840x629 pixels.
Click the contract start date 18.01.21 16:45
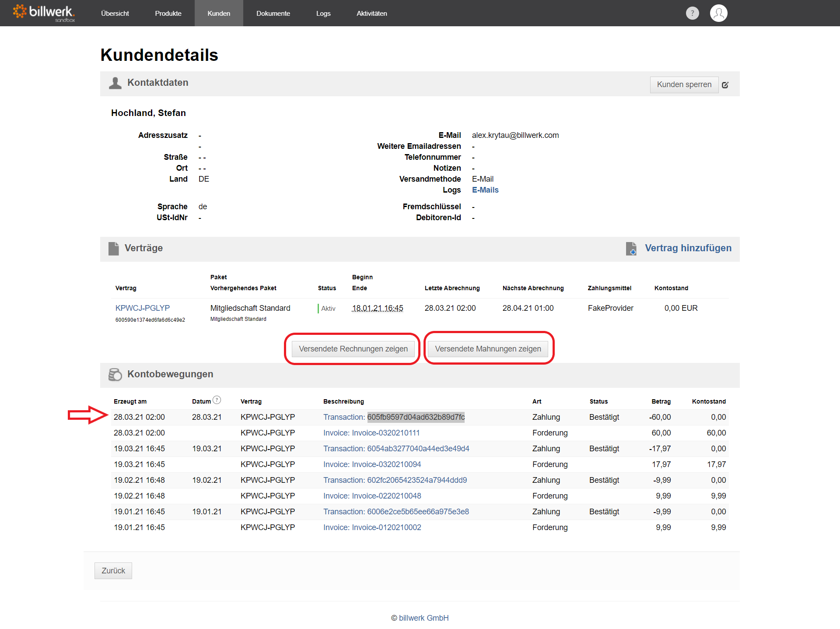pos(378,308)
